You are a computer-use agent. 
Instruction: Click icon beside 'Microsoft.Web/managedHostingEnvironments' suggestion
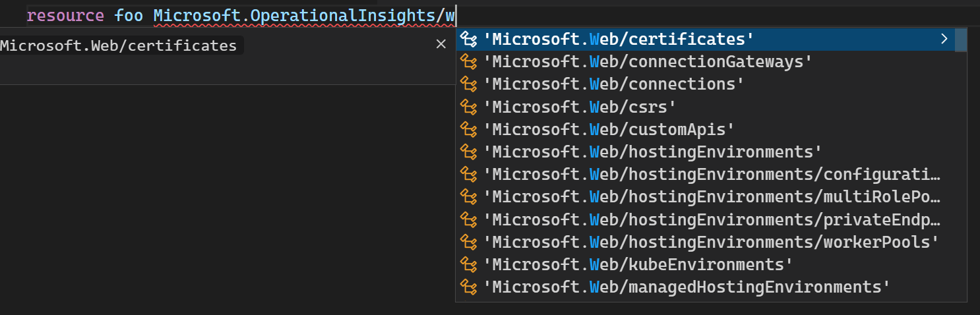(x=468, y=287)
